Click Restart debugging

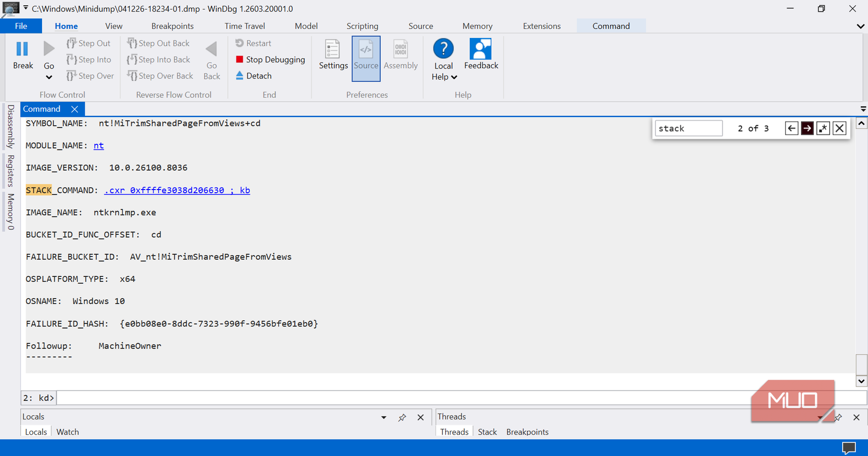tap(253, 43)
